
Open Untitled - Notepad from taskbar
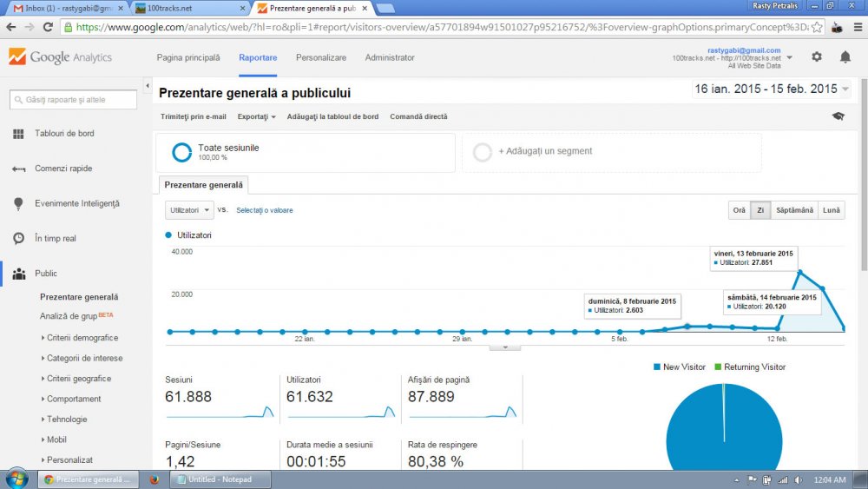click(x=220, y=479)
